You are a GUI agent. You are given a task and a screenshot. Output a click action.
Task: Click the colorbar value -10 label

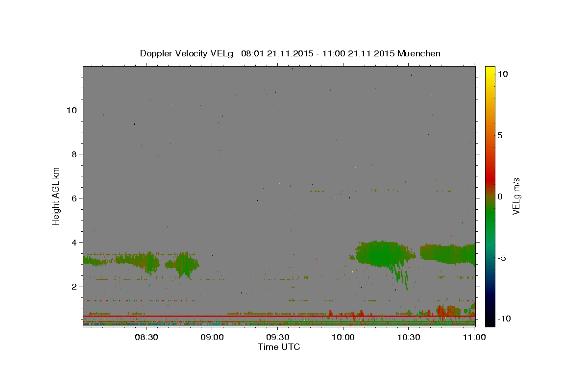[504, 318]
